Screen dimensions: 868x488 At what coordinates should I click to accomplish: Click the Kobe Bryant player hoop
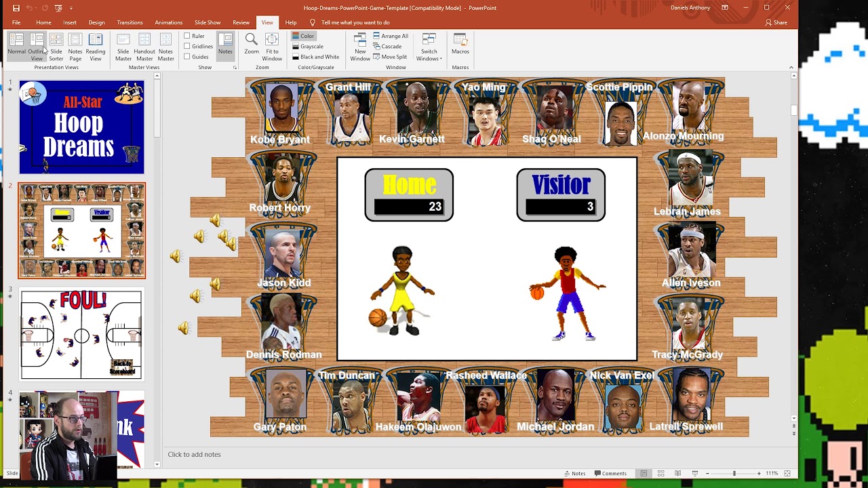(281, 111)
